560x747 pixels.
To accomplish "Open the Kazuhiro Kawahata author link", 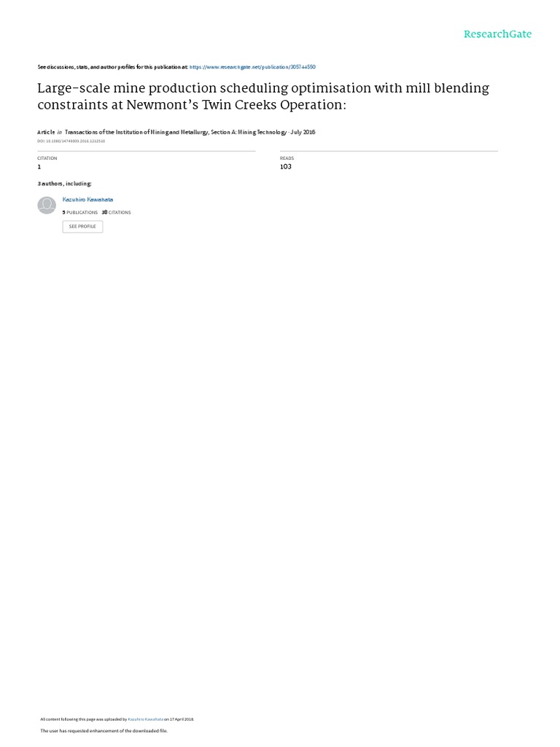I will pyautogui.click(x=87, y=200).
